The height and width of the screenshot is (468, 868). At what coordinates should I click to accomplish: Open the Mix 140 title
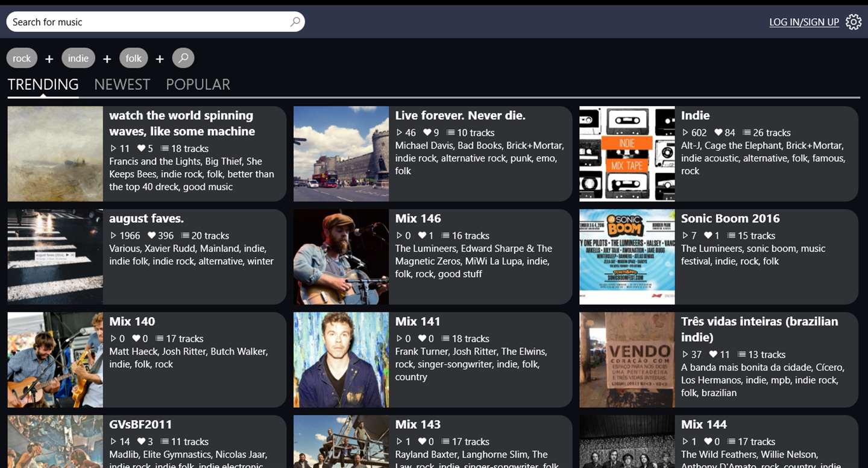click(x=132, y=321)
